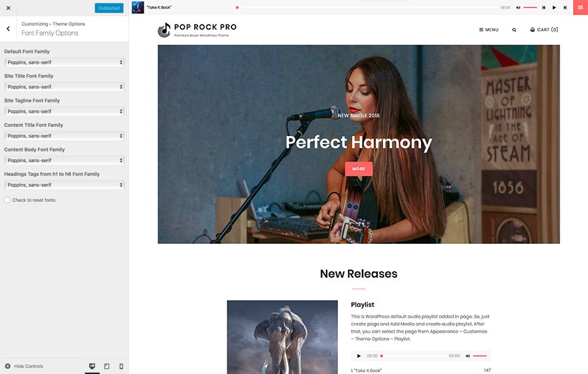Go to previous track in the top player
The height and width of the screenshot is (374, 588).
543,7
